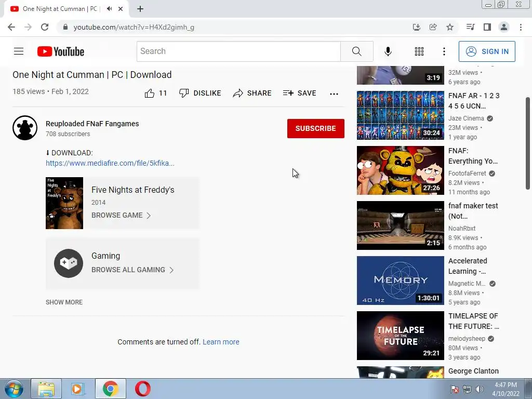Image resolution: width=532 pixels, height=399 pixels.
Task: Share this page from address bar
Action: (433, 27)
